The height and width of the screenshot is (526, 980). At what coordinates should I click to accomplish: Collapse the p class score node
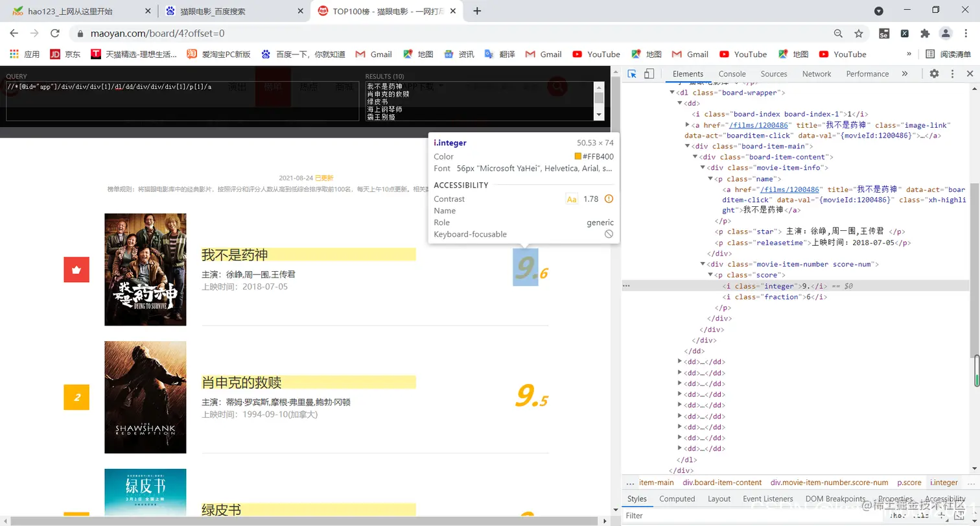click(x=711, y=275)
